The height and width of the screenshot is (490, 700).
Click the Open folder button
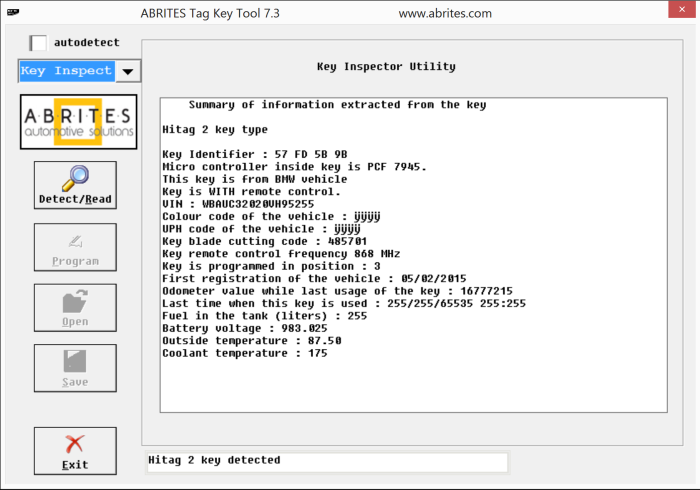tap(75, 307)
